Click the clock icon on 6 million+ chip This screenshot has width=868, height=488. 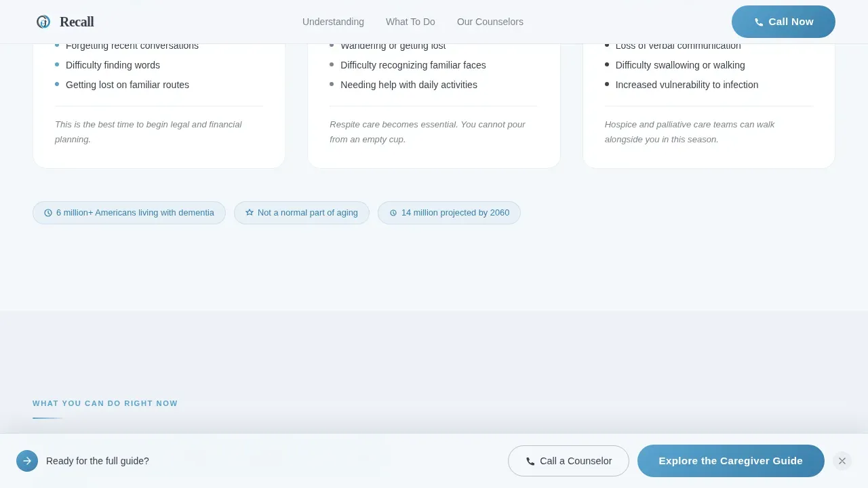[48, 213]
